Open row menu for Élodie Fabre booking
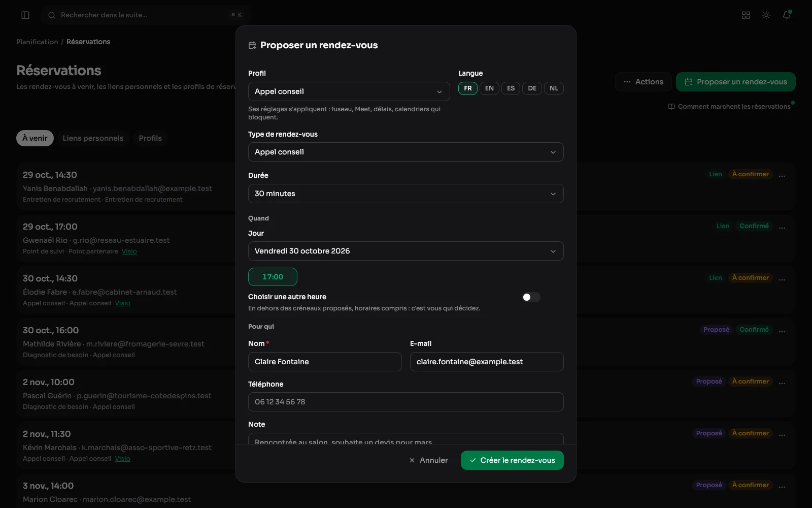Screen dimensions: 812x508 point(782,280)
